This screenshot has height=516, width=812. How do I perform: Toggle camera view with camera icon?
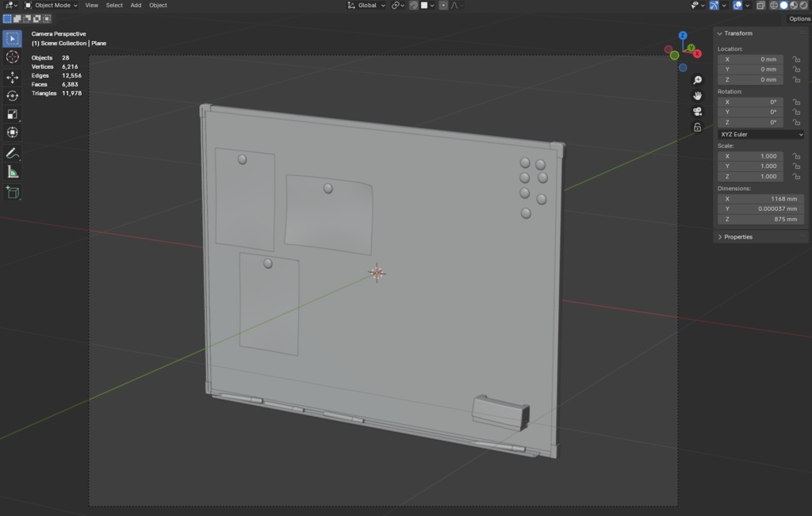[698, 111]
